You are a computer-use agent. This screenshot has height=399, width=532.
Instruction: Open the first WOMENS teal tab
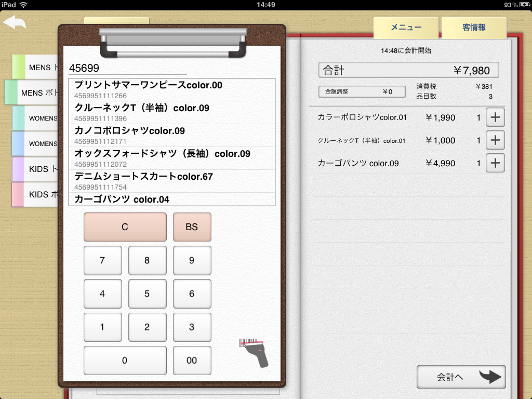coord(36,118)
